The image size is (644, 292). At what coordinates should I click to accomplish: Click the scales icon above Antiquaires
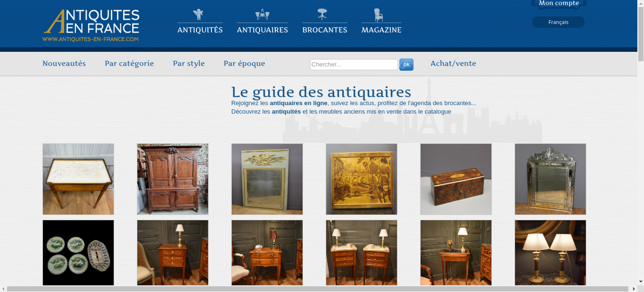click(x=262, y=14)
